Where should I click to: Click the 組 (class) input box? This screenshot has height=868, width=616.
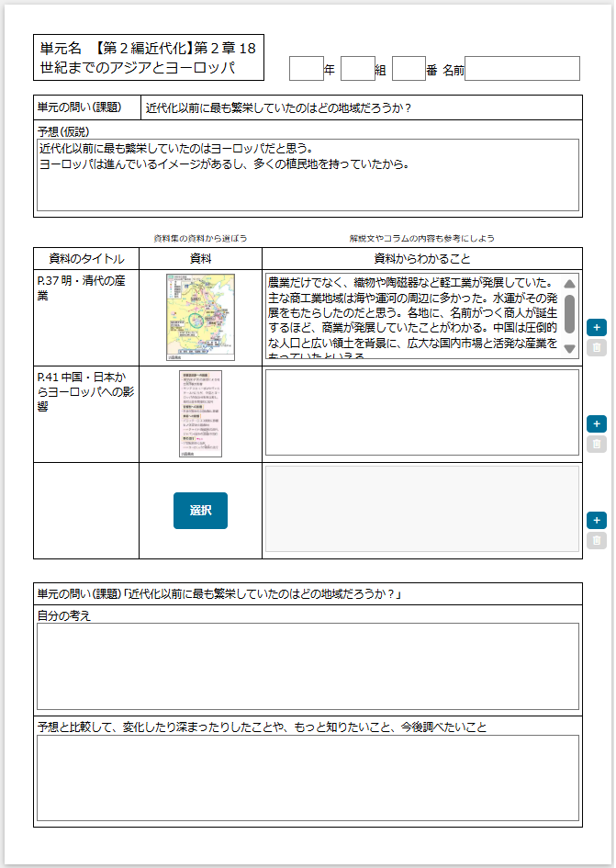(x=357, y=69)
